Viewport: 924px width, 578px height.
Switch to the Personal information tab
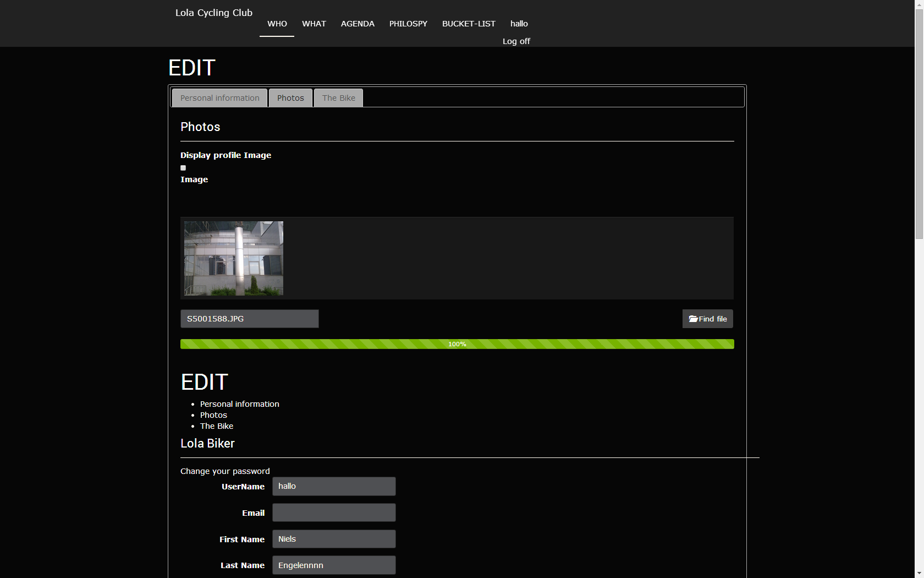(x=219, y=98)
